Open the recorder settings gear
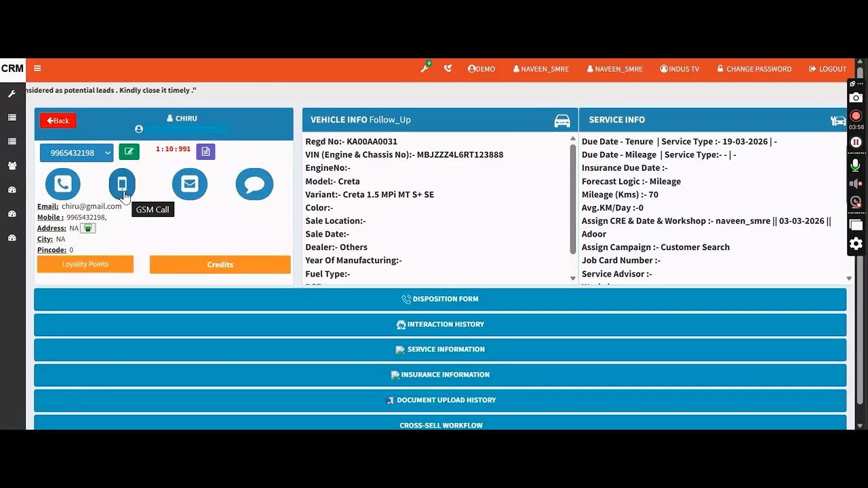868x488 pixels. click(856, 244)
